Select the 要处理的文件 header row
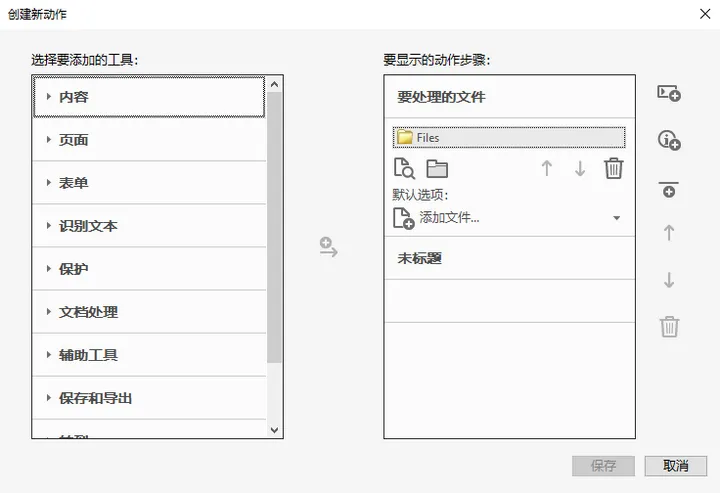 (x=510, y=97)
